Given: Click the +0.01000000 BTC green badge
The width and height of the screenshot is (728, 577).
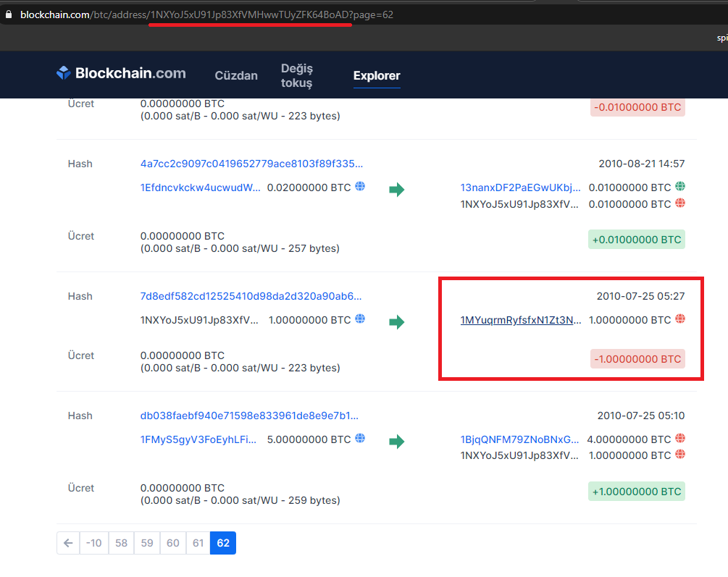Looking at the screenshot, I should 637,240.
